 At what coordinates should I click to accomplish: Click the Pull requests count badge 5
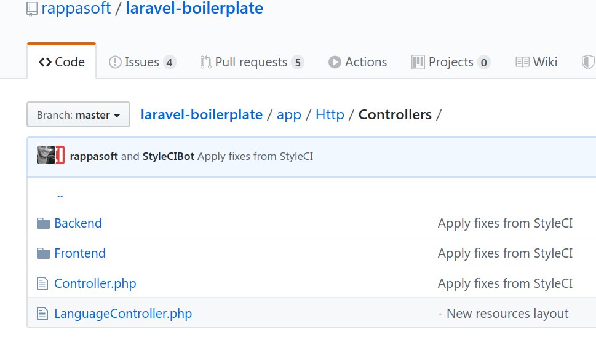click(x=298, y=62)
